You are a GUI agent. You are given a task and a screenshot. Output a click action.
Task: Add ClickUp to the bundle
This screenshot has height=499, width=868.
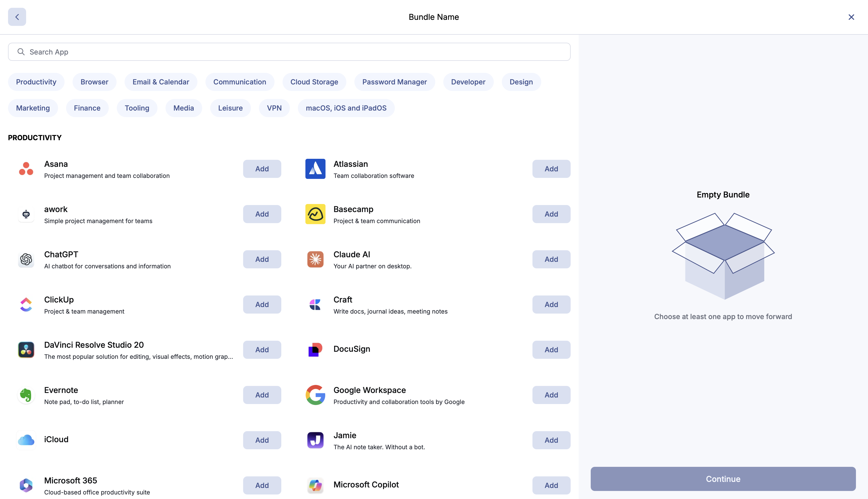262,304
